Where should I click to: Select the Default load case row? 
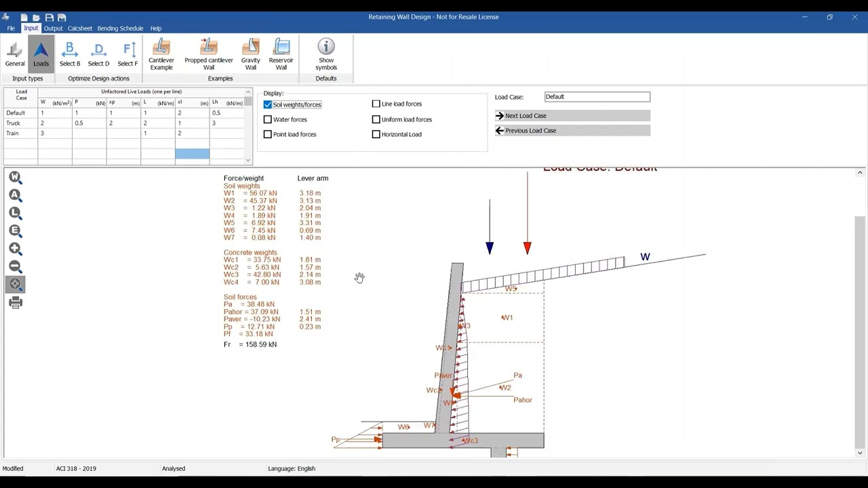(x=16, y=113)
